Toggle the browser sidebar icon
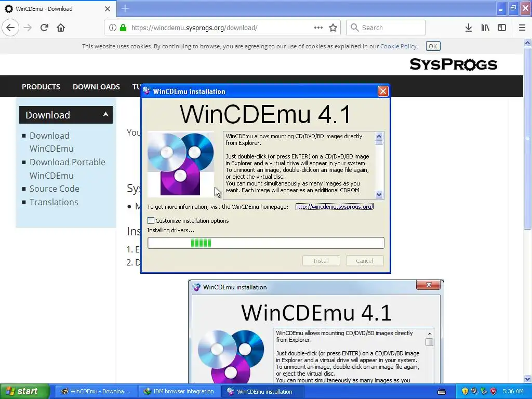532x399 pixels. click(x=502, y=28)
